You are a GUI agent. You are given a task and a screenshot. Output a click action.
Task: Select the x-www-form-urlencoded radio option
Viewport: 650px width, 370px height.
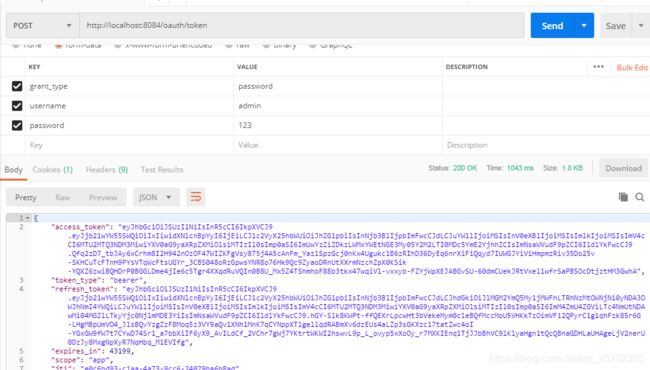coord(118,45)
